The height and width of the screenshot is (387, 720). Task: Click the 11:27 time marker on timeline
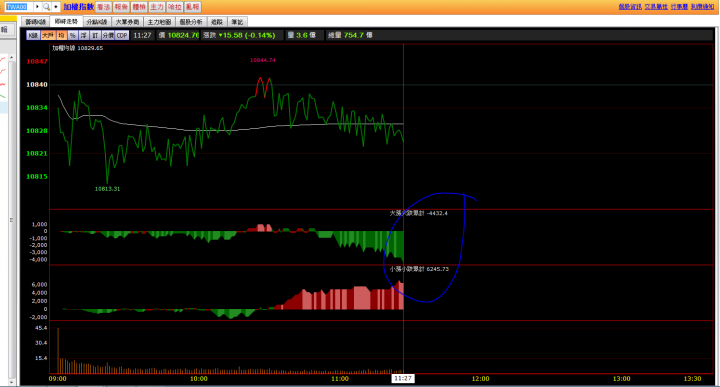(x=403, y=379)
